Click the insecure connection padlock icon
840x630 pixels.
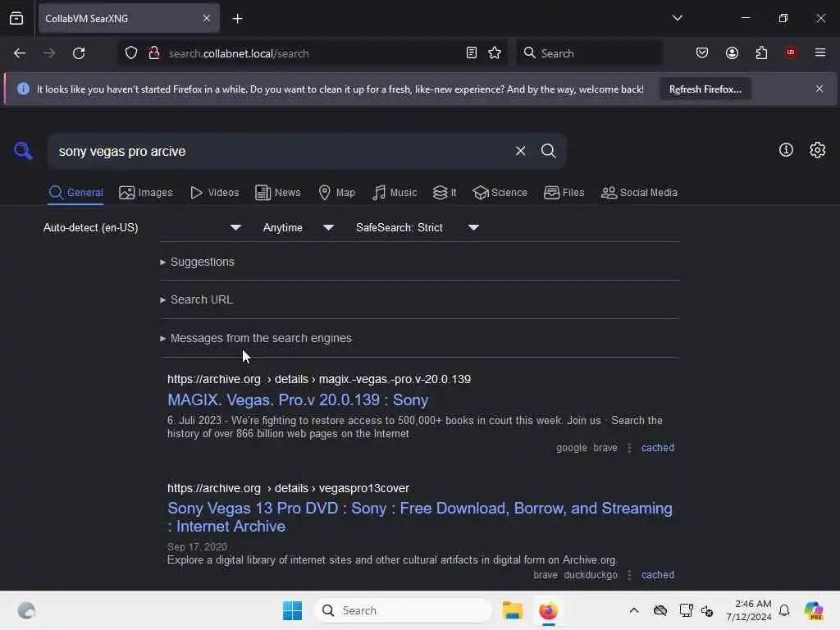click(x=154, y=53)
